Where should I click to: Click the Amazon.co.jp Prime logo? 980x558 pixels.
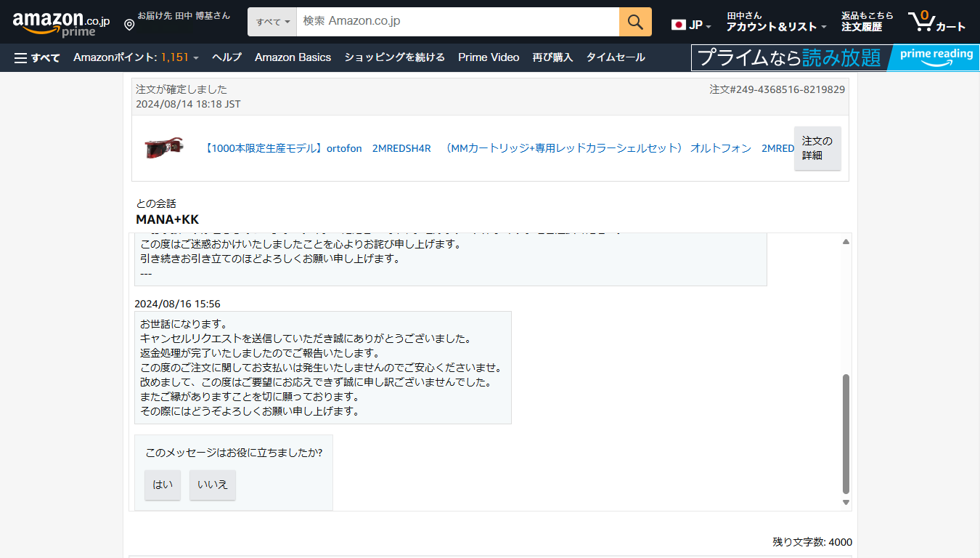[x=61, y=23]
